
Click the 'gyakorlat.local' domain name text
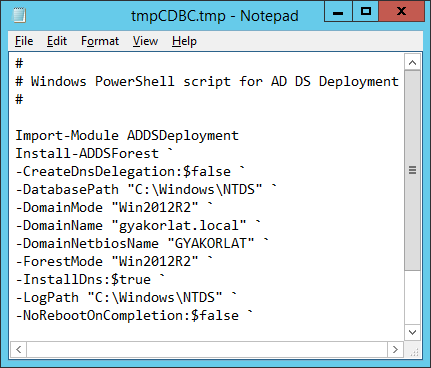tap(179, 225)
